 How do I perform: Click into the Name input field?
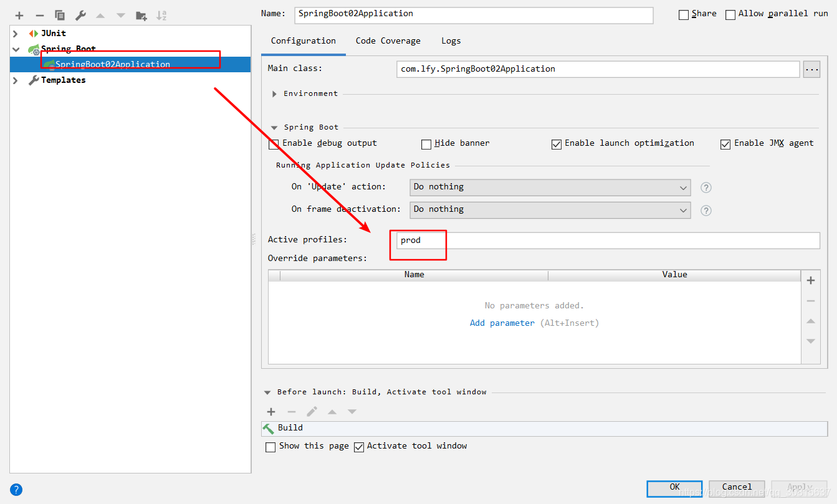click(474, 15)
